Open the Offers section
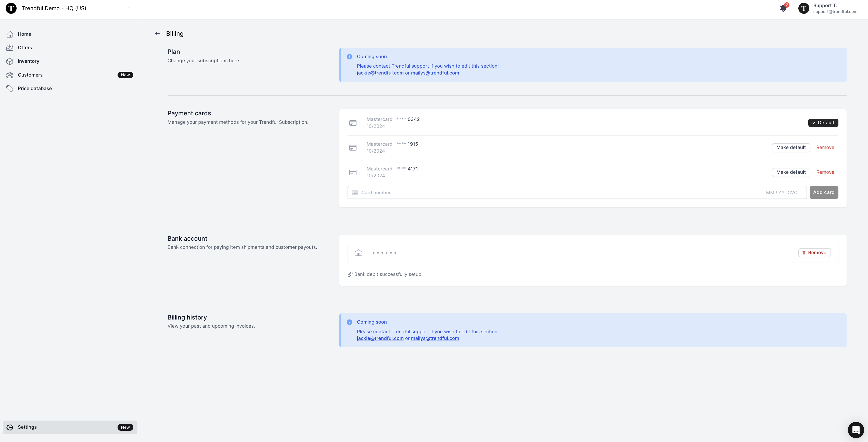This screenshot has width=868, height=442. coord(70,47)
